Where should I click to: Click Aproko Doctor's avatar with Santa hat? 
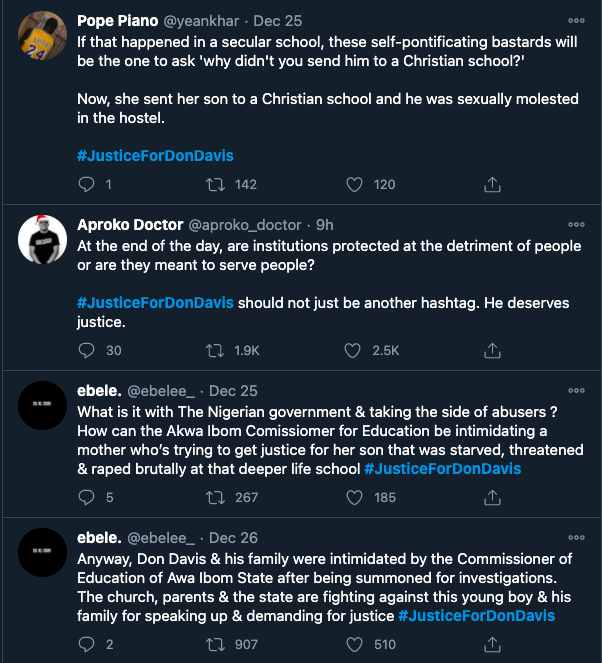(x=42, y=240)
